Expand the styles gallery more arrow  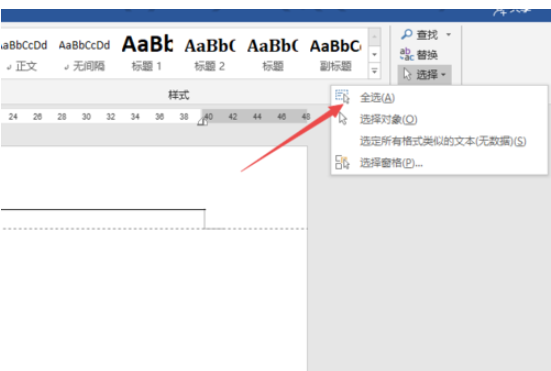[x=375, y=71]
